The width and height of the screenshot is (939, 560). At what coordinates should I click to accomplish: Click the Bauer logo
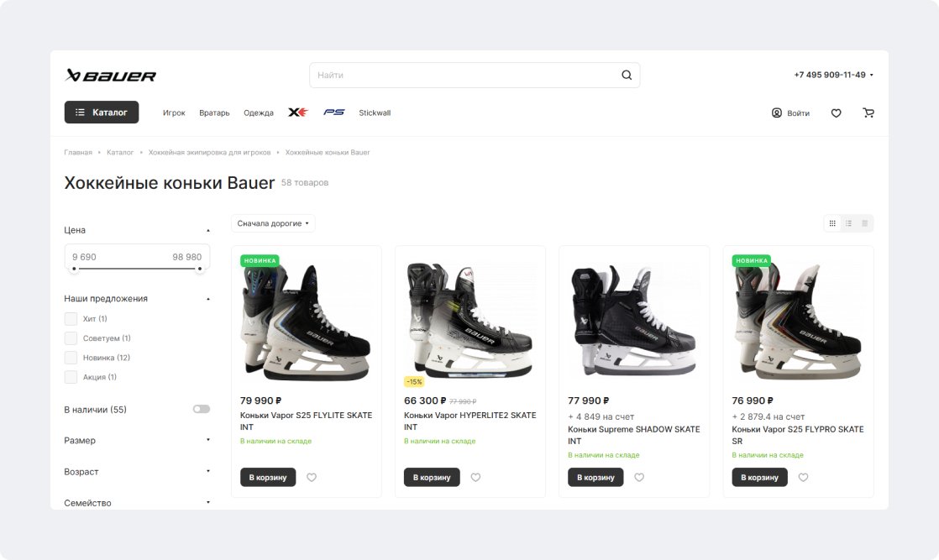111,76
